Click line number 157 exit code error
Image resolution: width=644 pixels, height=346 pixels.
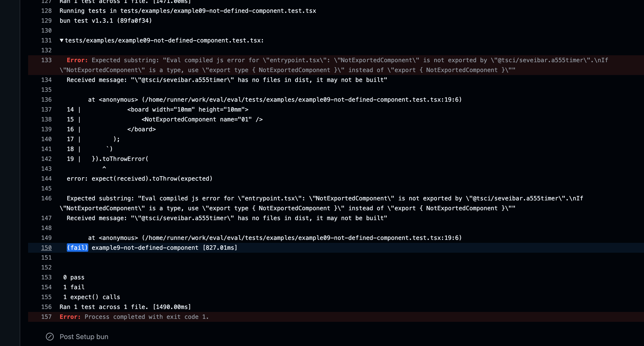pyautogui.click(x=46, y=317)
